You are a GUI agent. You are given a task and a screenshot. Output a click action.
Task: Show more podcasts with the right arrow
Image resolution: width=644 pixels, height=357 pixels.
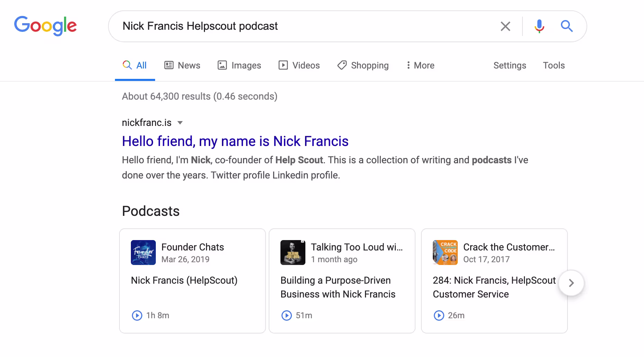[571, 283]
